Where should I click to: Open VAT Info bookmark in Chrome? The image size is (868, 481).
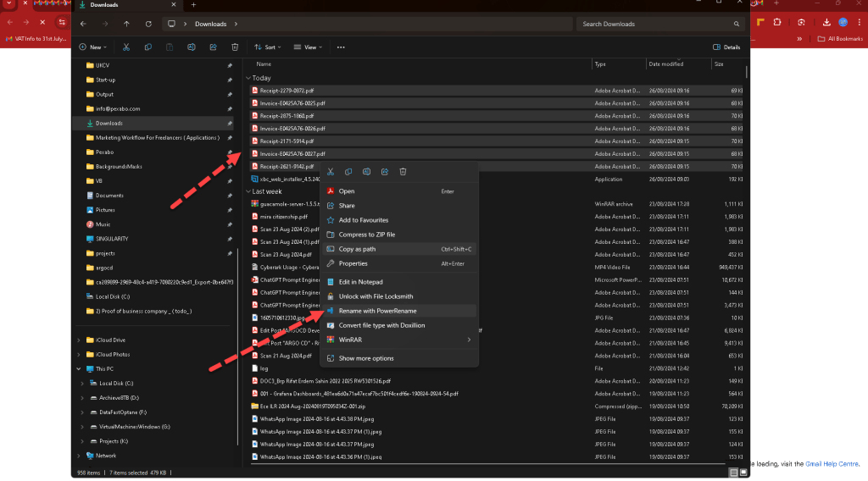click(36, 39)
